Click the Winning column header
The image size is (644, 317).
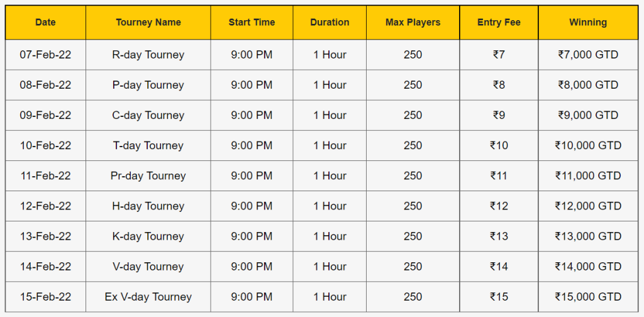click(588, 23)
